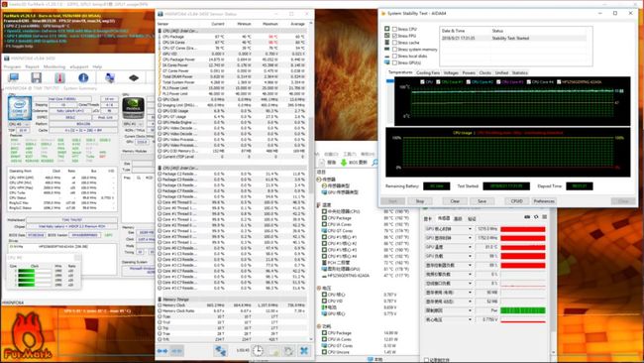Open the GPU 负载 row dropdown in GPU-Z

pyautogui.click(x=470, y=256)
